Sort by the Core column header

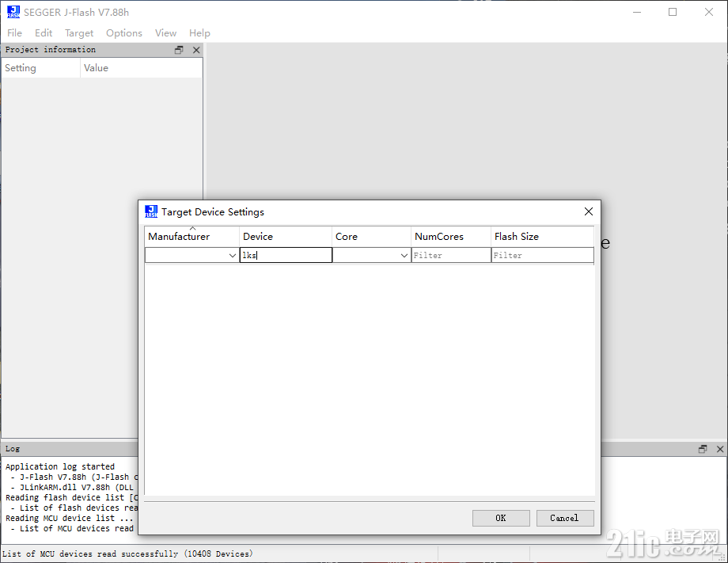[371, 237]
